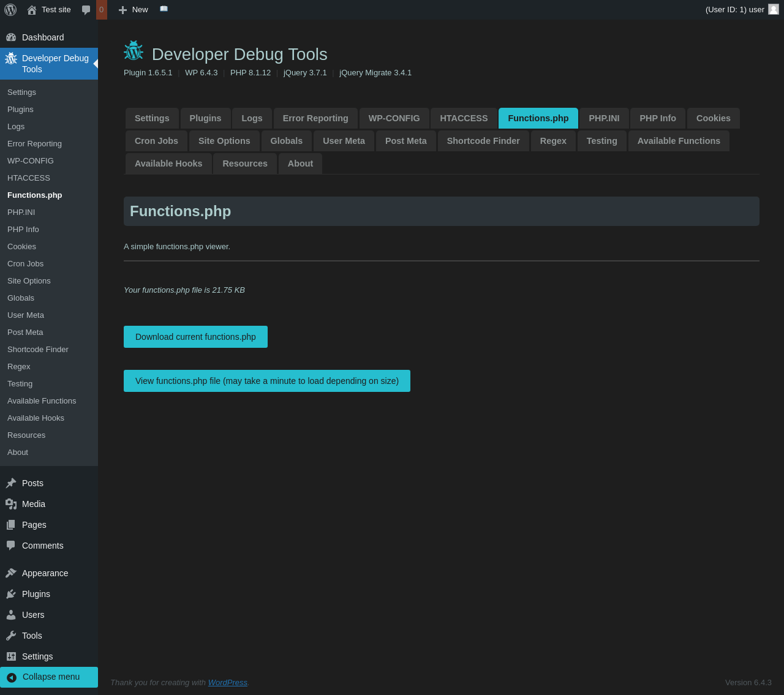
Task: Select the Available Hooks tab
Action: tap(168, 163)
